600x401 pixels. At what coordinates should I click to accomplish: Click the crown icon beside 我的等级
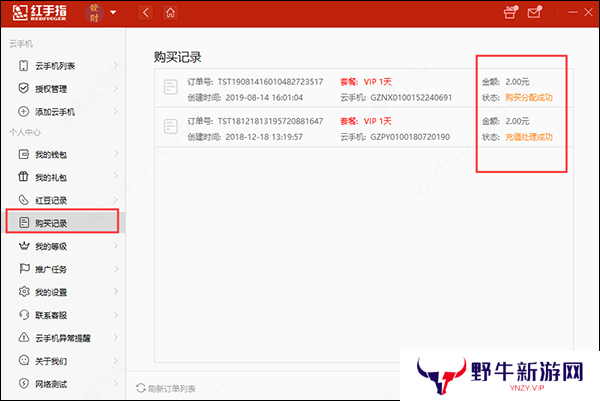click(x=24, y=246)
